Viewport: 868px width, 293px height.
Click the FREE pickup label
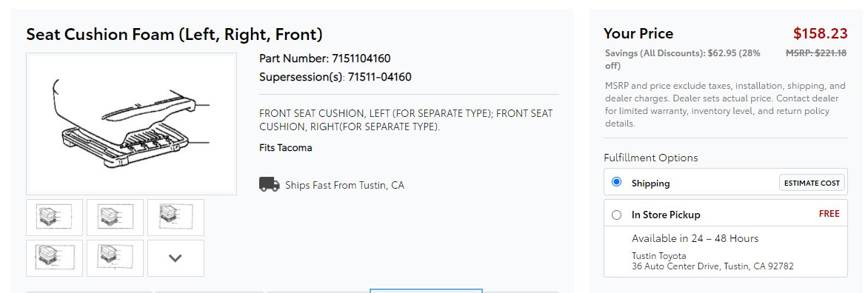[x=829, y=214]
